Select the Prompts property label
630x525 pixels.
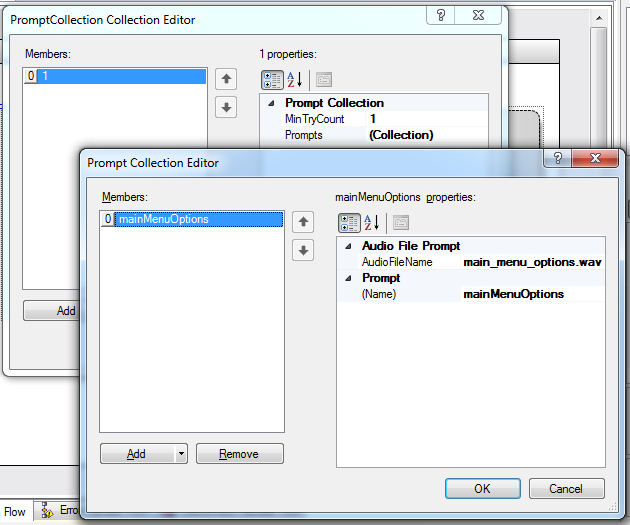tap(304, 135)
